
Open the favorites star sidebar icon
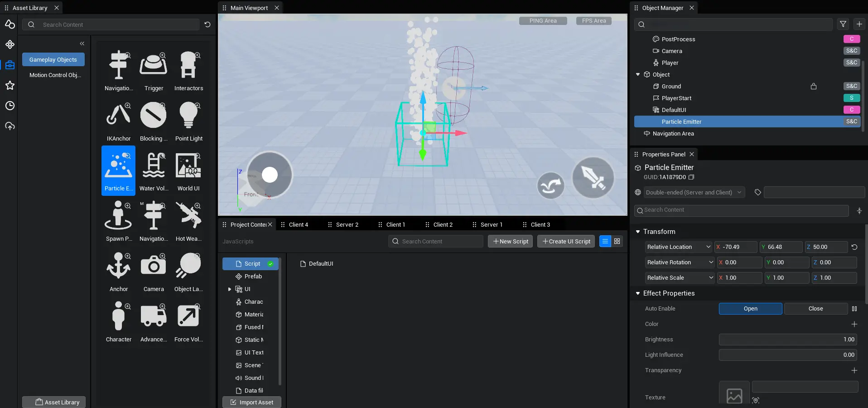pyautogui.click(x=10, y=85)
